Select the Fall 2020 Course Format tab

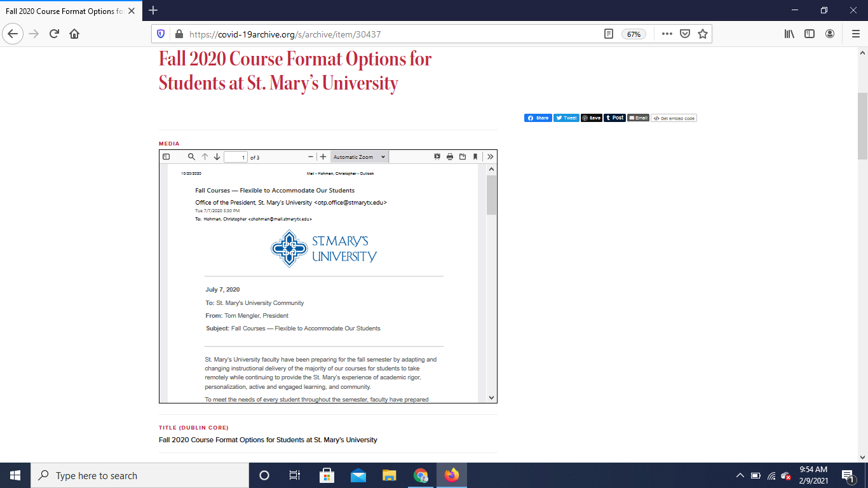tap(64, 11)
